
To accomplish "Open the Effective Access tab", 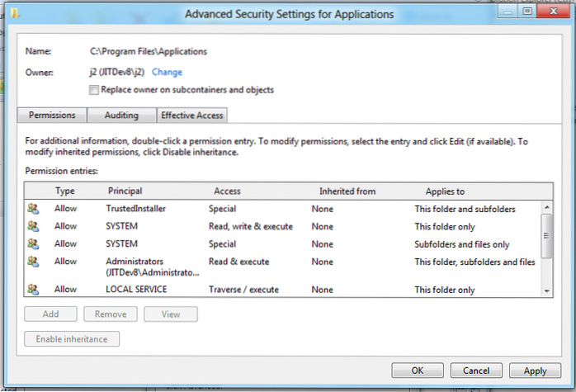I will pyautogui.click(x=191, y=116).
